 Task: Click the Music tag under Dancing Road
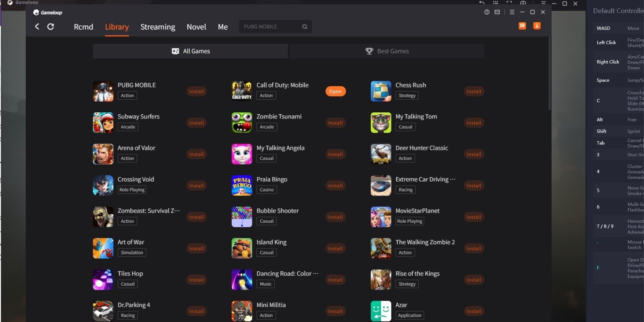pos(266,284)
